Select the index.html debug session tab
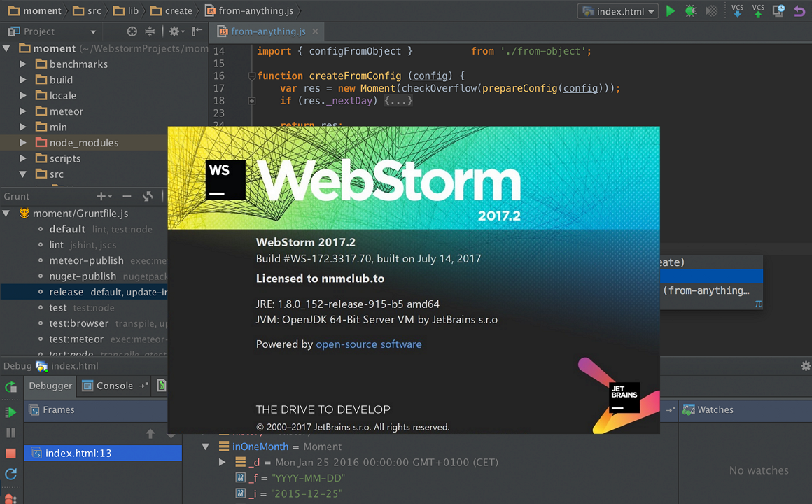Image resolution: width=812 pixels, height=504 pixels. [66, 366]
